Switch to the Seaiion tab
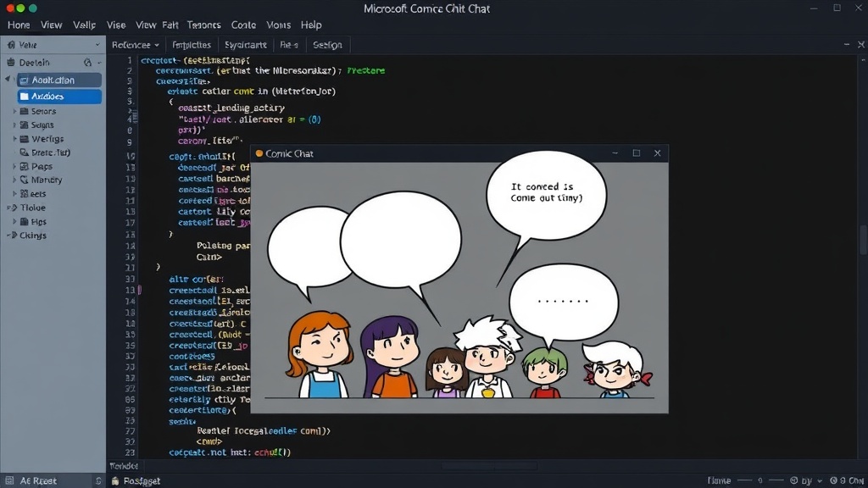This screenshot has height=488, width=868. tap(327, 45)
